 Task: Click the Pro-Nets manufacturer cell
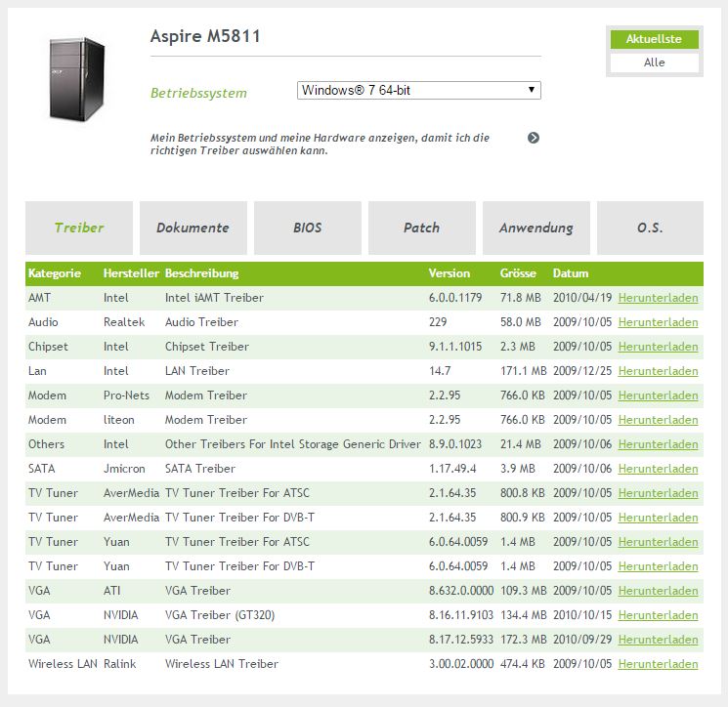(126, 395)
